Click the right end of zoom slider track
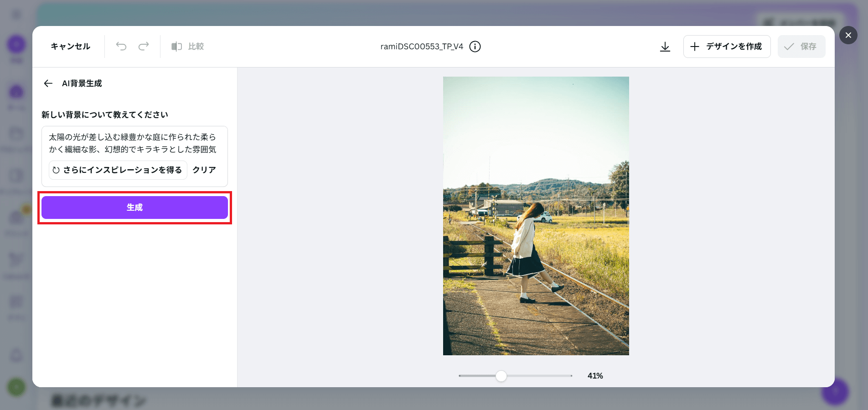 tap(570, 376)
